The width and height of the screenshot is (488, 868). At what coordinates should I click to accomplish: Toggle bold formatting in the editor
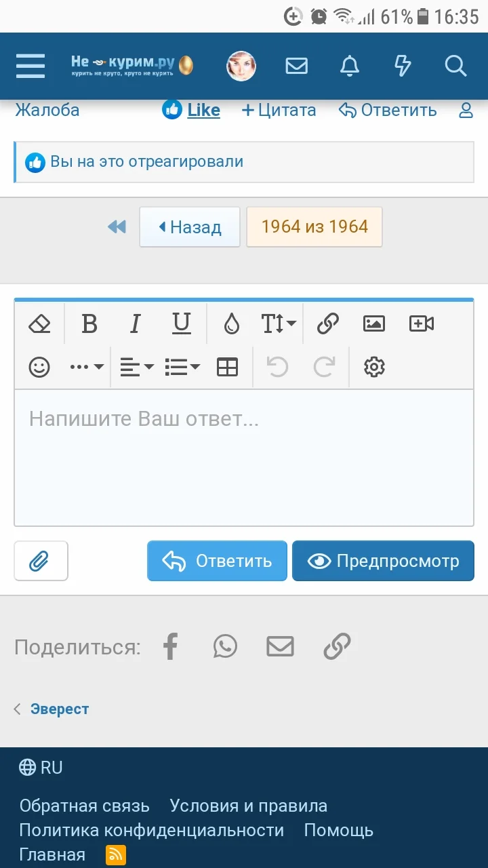point(89,323)
